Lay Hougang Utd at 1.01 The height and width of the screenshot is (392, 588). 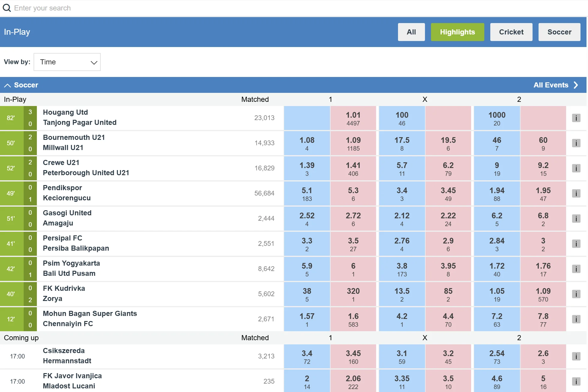[x=353, y=118]
